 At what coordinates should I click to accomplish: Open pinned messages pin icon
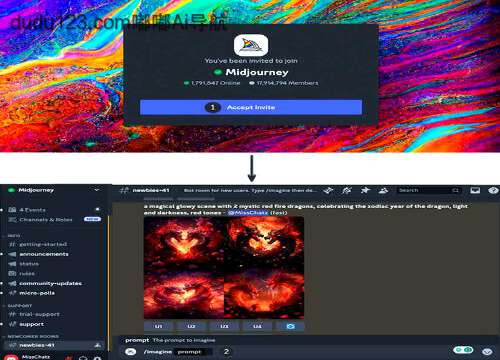[365, 190]
